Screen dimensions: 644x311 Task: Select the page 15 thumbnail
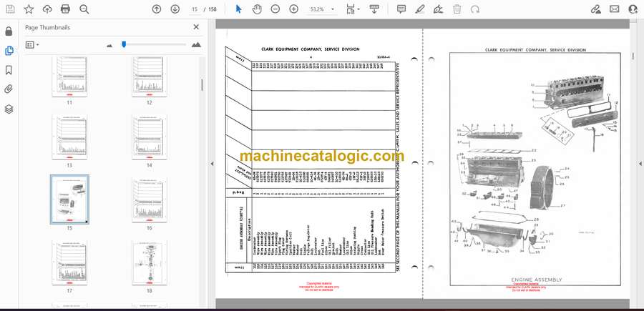[x=69, y=199]
